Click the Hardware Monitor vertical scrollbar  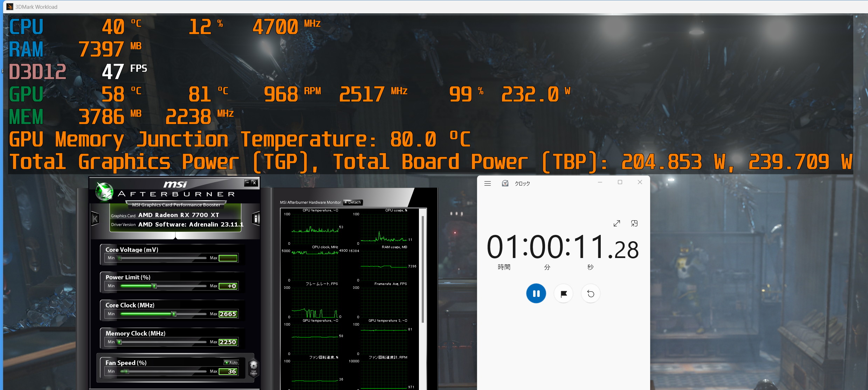423,269
